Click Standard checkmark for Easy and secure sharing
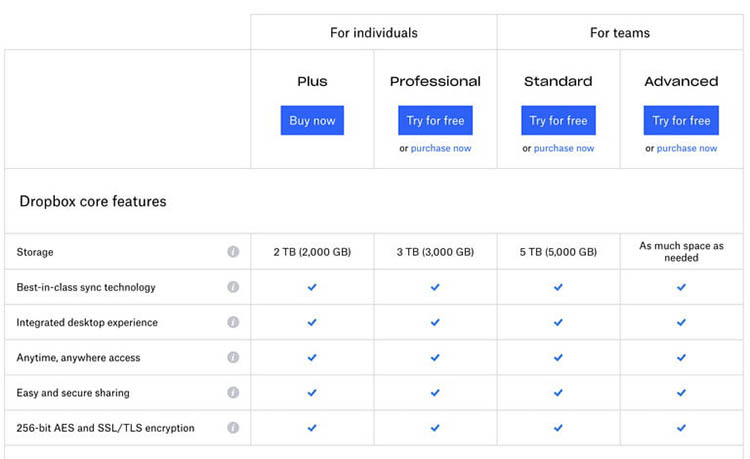The height and width of the screenshot is (459, 750). pos(558,393)
